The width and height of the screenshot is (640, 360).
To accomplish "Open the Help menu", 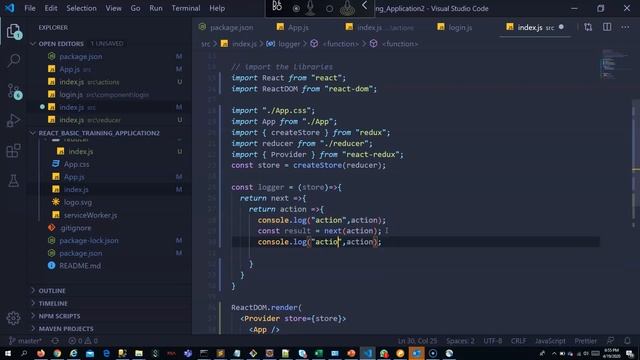I will [x=217, y=8].
